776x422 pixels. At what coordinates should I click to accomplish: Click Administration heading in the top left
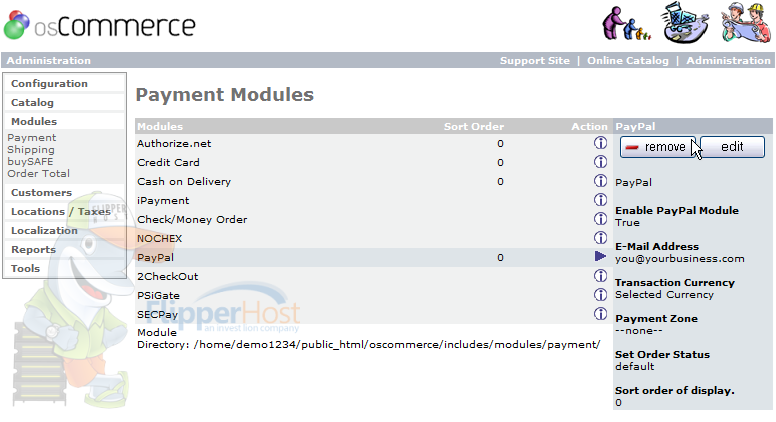[x=48, y=60]
